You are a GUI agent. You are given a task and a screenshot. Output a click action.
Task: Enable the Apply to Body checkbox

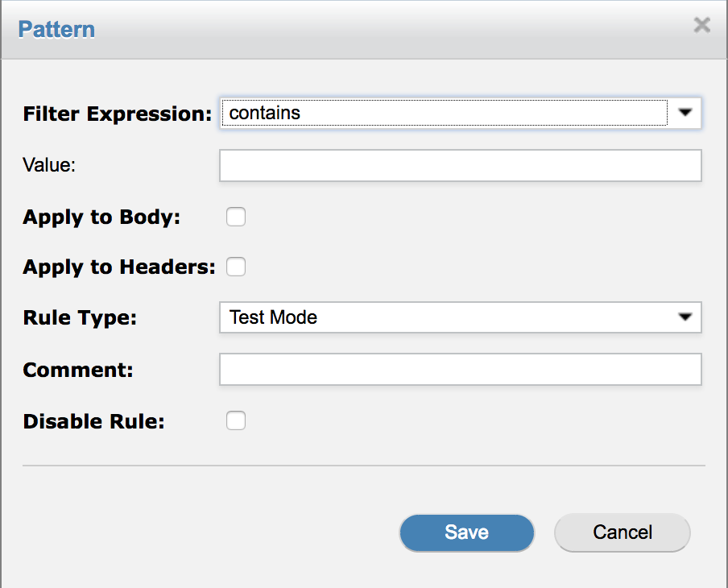click(235, 217)
